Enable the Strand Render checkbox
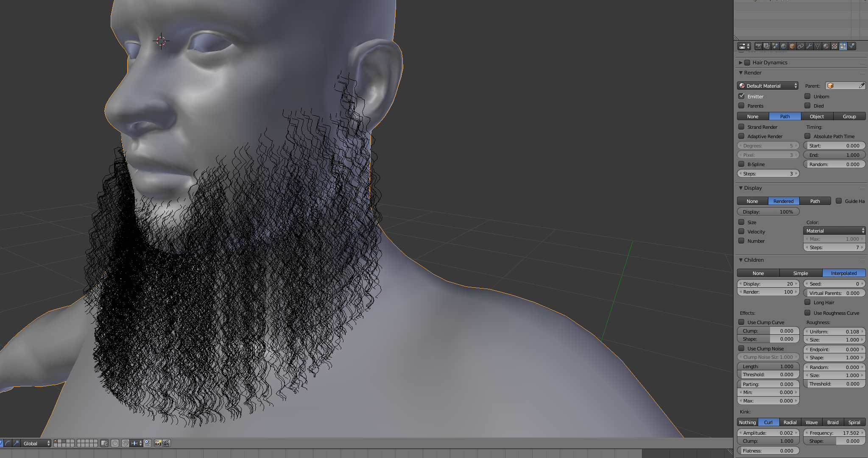 point(741,127)
